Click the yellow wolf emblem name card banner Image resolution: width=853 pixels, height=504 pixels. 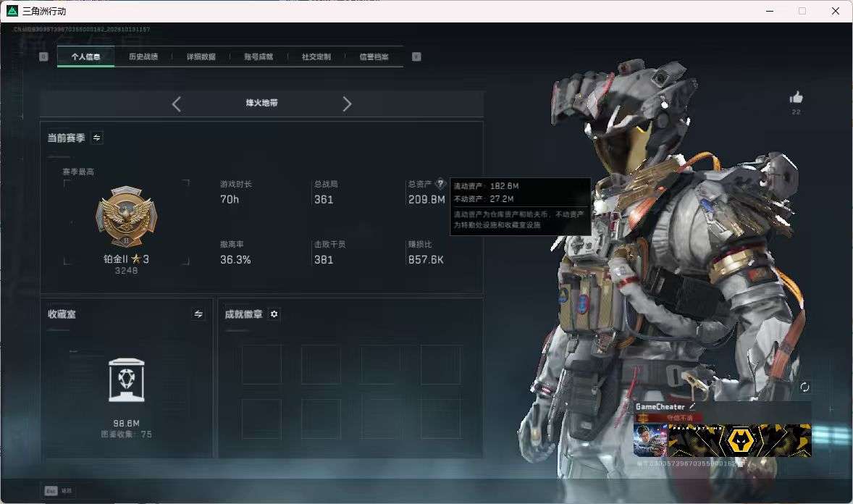click(x=739, y=440)
